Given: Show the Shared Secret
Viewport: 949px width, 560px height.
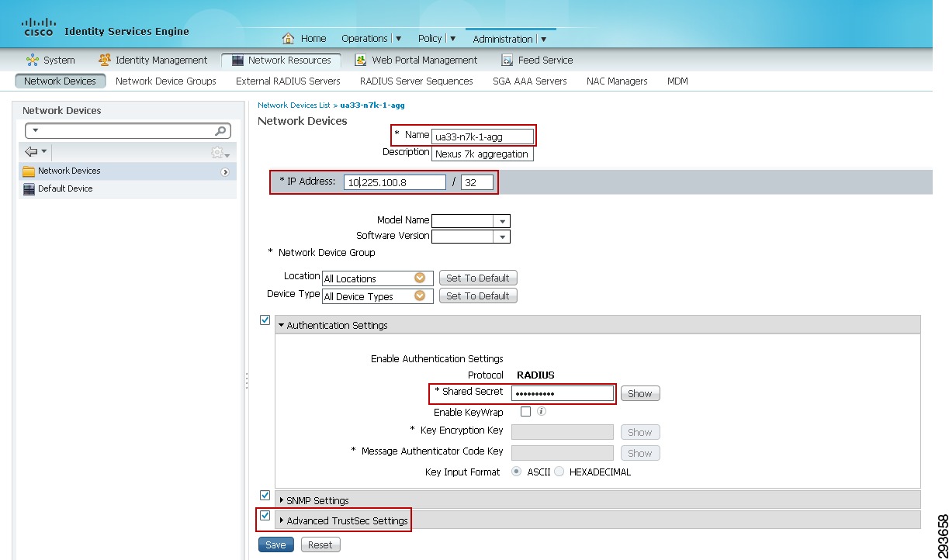Looking at the screenshot, I should click(x=640, y=393).
